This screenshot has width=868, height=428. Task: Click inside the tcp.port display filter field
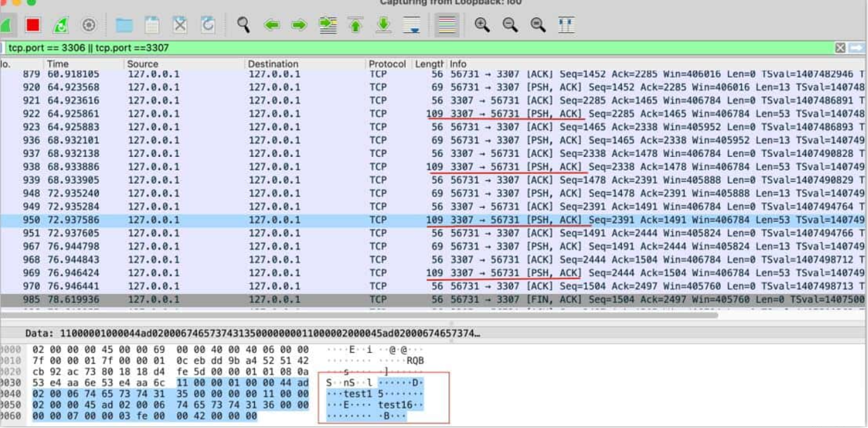pos(382,48)
